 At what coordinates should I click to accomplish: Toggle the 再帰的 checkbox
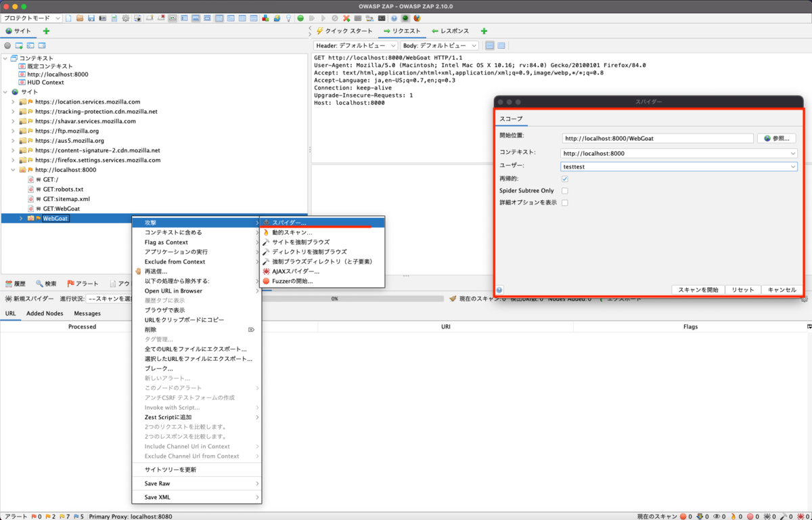click(565, 179)
